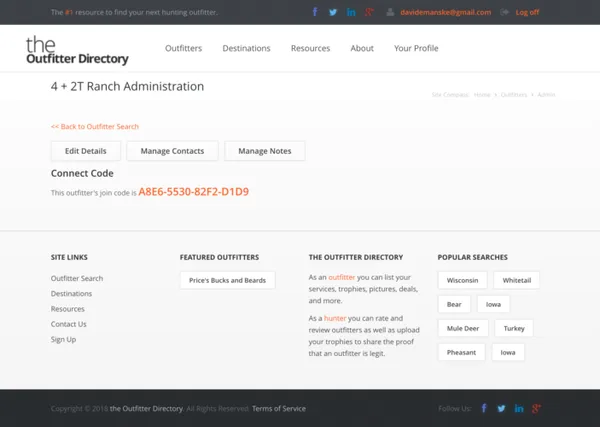Click Outfitters in the breadcrumb trail

click(514, 95)
